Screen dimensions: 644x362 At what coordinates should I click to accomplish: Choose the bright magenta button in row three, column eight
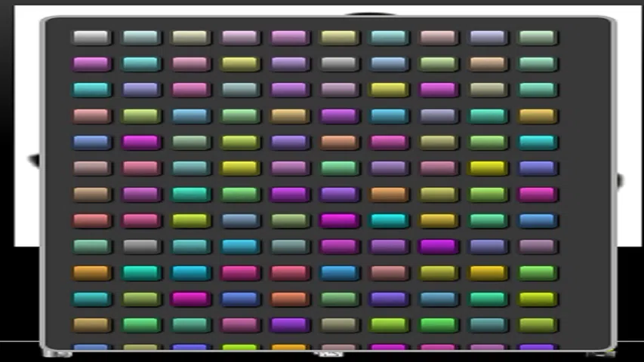(439, 90)
